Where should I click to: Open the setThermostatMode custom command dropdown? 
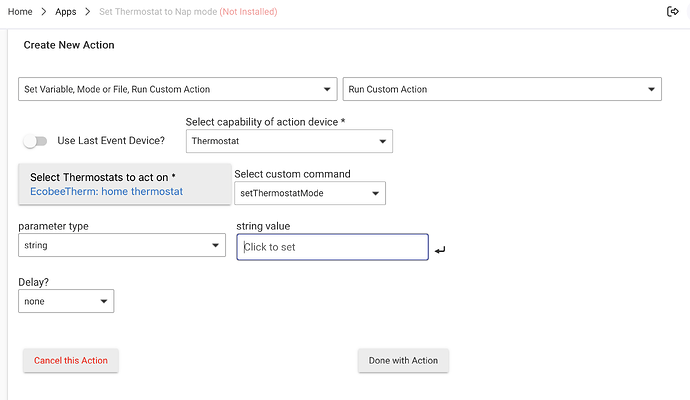click(x=310, y=193)
